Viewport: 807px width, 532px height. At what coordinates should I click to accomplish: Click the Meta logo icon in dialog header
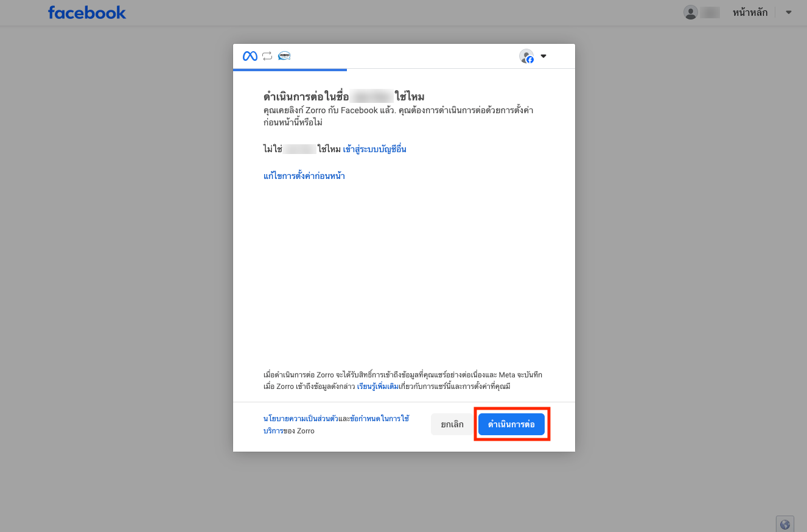tap(250, 56)
